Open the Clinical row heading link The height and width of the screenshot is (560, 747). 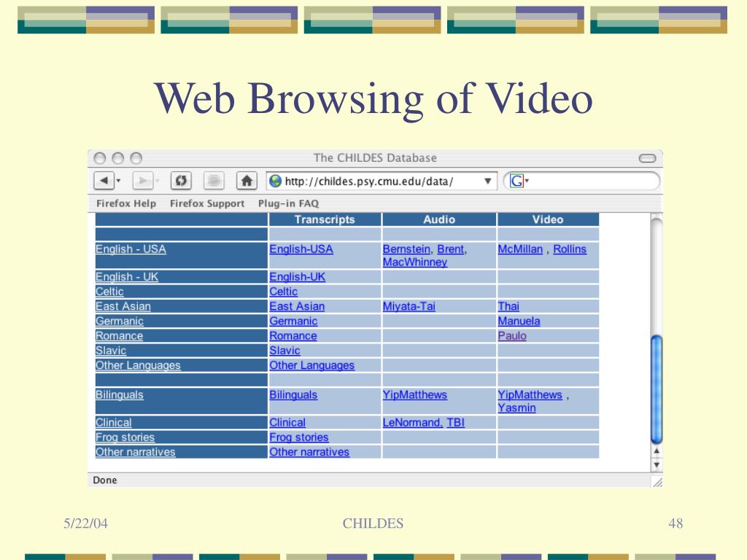click(113, 422)
